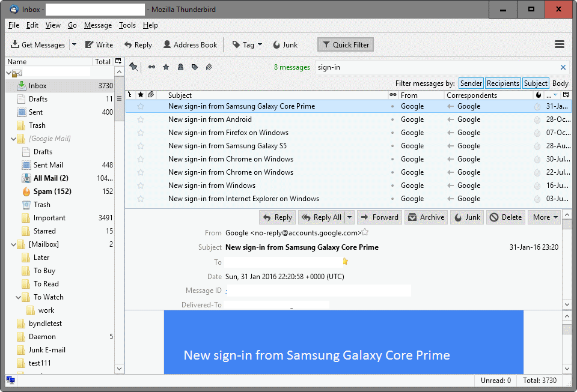
Task: Archive the open message
Action: [426, 217]
